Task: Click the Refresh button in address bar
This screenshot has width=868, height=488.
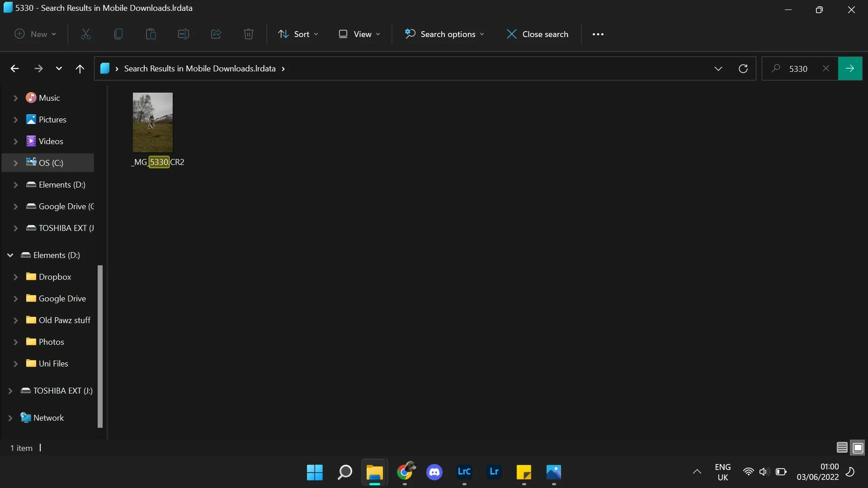Action: click(743, 69)
